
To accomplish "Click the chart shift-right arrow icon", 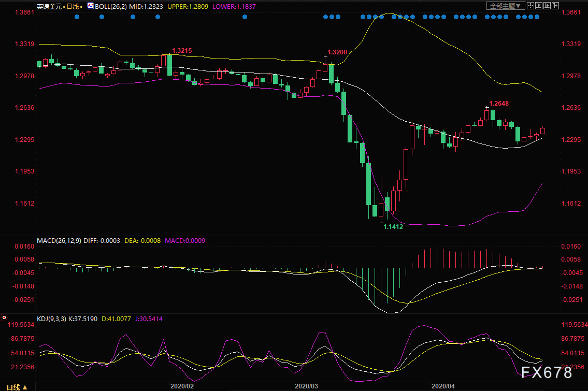I will point(555,6).
